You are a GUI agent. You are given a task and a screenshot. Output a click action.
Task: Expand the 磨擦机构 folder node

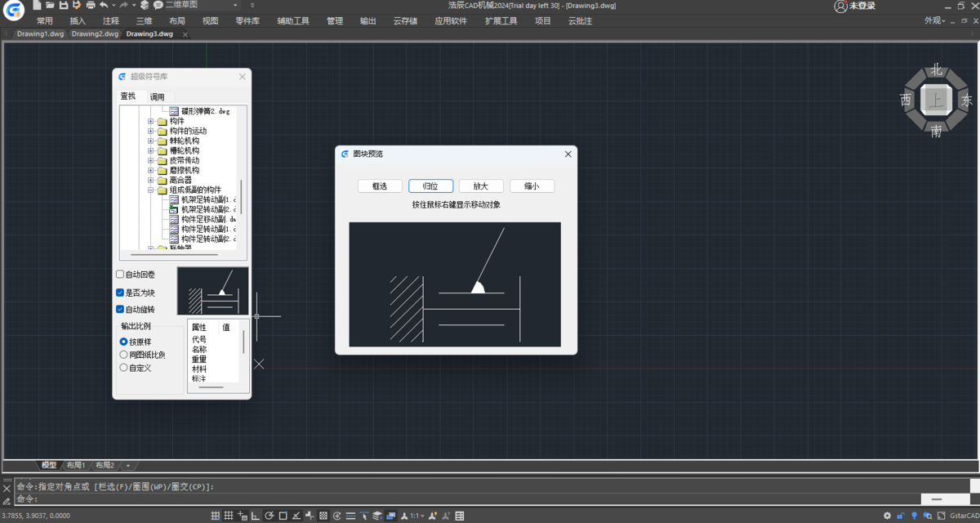pyautogui.click(x=151, y=170)
